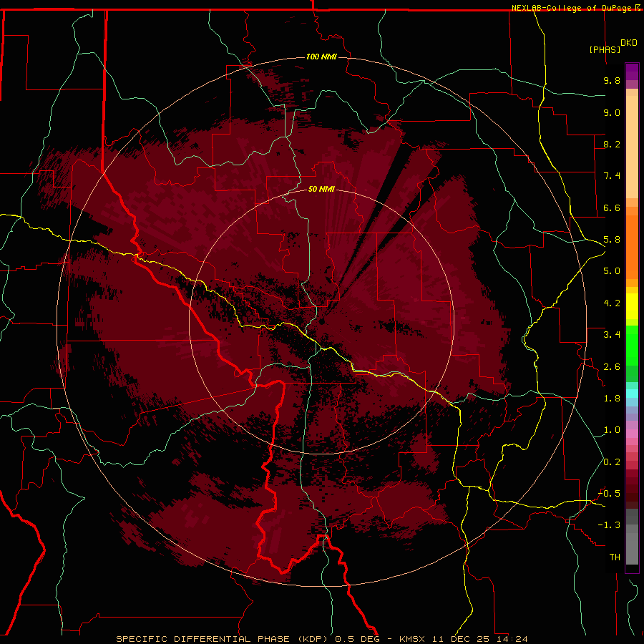Click the yellow segment of the color bar
Screen dimensions: 644x644
coord(632,306)
